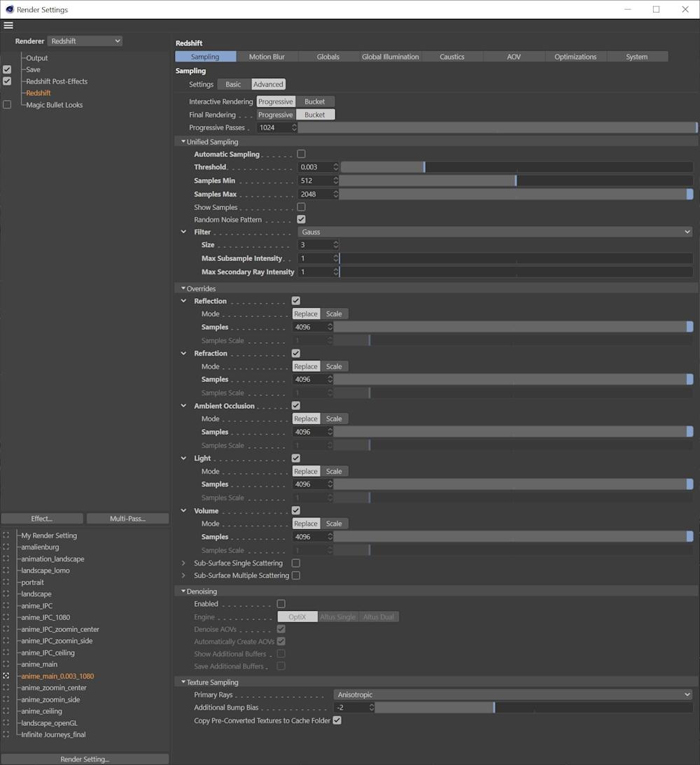Click the preset icon beside anime_IPC
This screenshot has height=765, width=700.
tap(6, 606)
